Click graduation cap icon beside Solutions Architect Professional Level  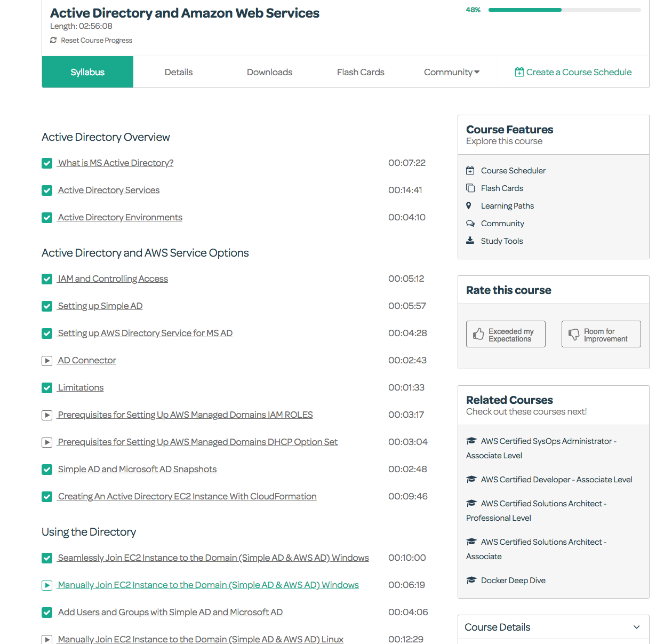[x=471, y=503]
